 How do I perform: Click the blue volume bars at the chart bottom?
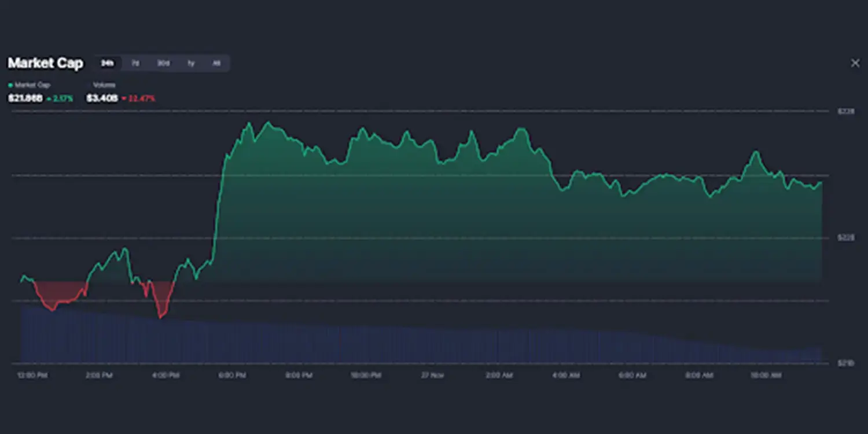point(405,344)
